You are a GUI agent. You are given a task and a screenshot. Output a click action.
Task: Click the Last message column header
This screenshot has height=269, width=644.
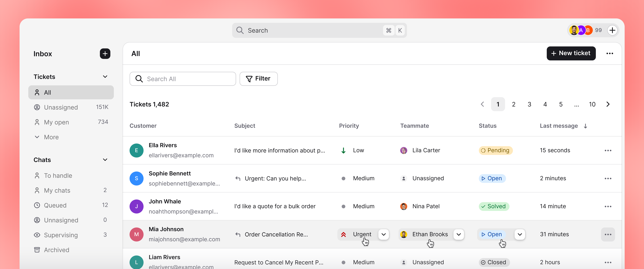pyautogui.click(x=558, y=126)
